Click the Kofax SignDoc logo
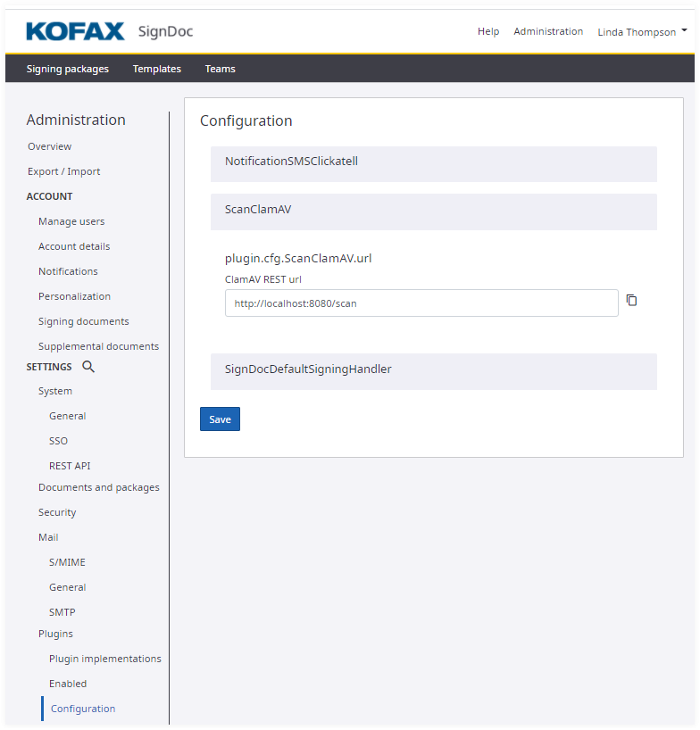This screenshot has height=730, width=700. [x=109, y=31]
